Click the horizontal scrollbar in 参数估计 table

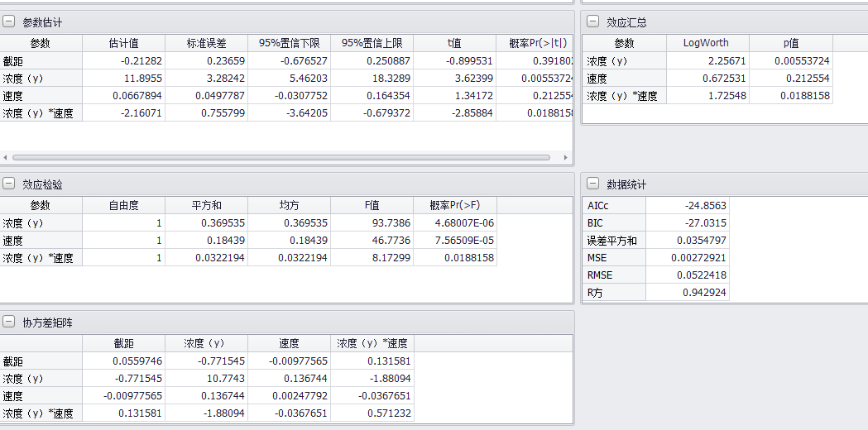point(281,157)
